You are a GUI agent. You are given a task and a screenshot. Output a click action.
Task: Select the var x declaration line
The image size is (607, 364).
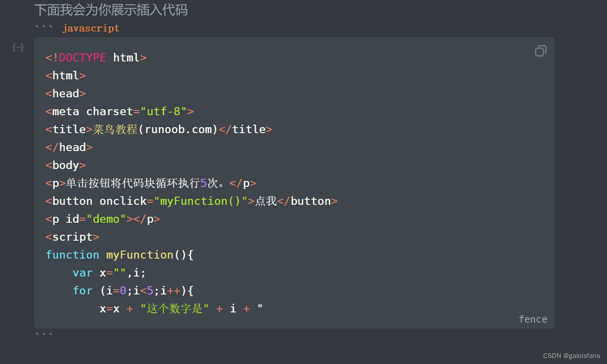coord(109,273)
